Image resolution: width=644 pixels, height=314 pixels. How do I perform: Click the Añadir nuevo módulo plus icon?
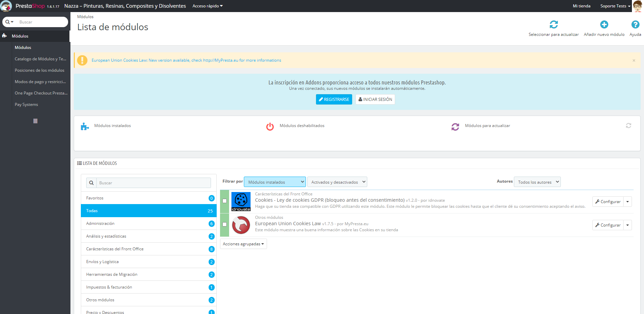click(604, 24)
